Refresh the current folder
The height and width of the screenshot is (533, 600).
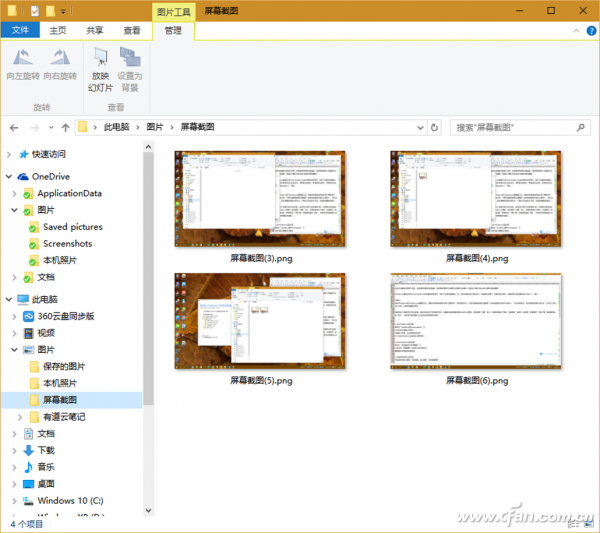click(434, 127)
